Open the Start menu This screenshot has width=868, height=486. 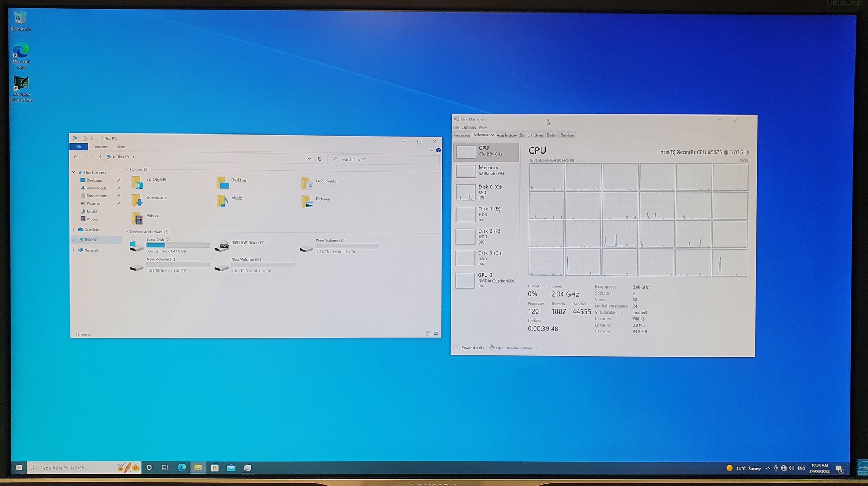click(x=19, y=468)
